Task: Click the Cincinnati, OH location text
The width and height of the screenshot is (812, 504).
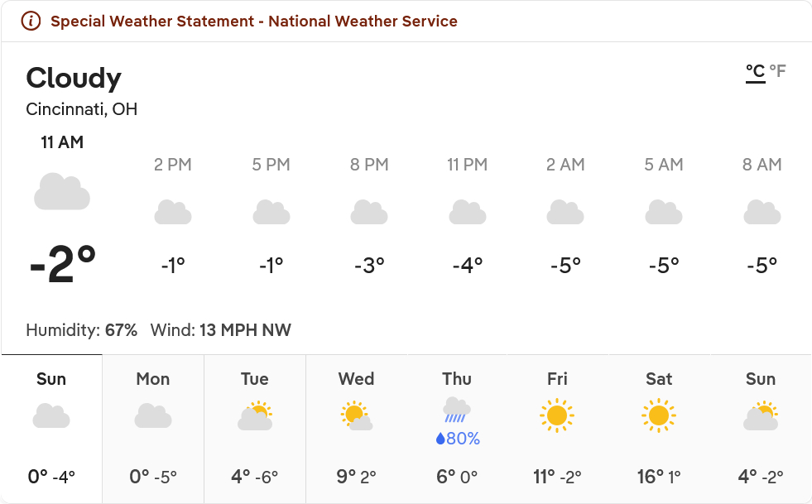Action: point(82,109)
